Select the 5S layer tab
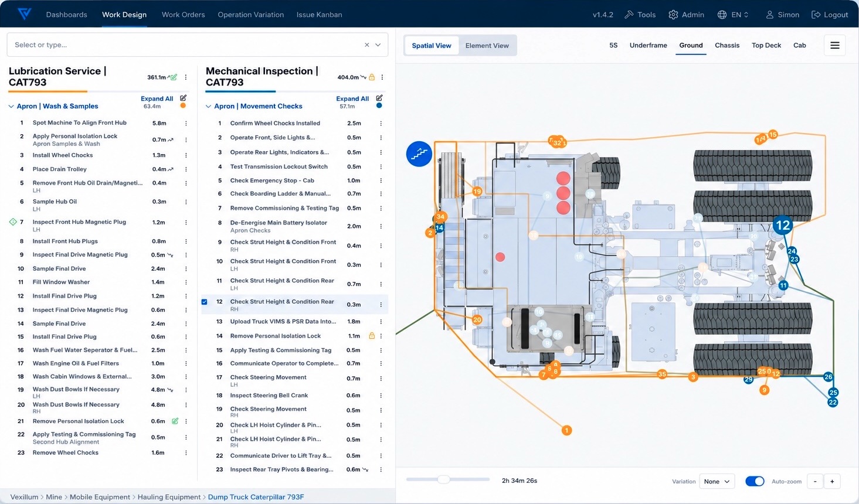 pyautogui.click(x=613, y=45)
